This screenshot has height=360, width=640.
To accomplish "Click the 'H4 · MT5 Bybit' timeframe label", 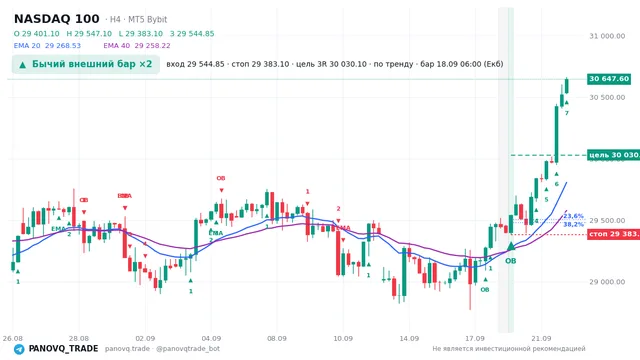I will pos(138,20).
